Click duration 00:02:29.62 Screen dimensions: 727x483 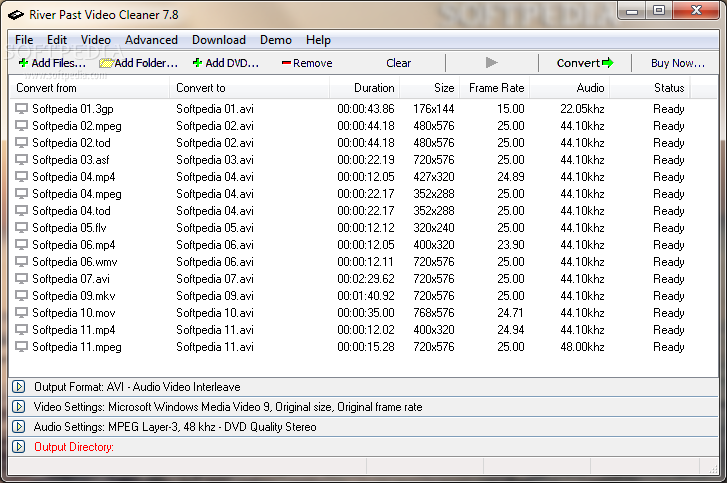pos(366,279)
